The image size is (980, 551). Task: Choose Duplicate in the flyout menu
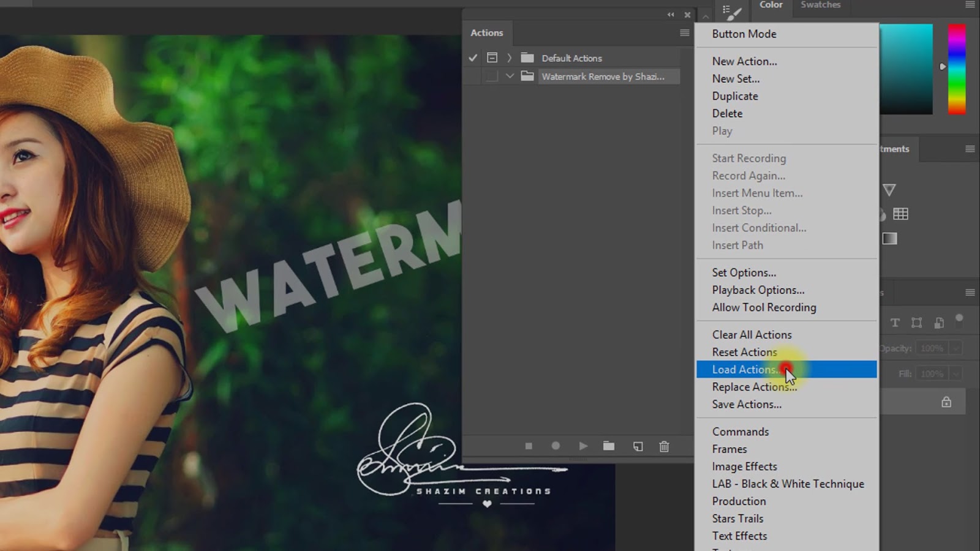[x=786, y=96]
